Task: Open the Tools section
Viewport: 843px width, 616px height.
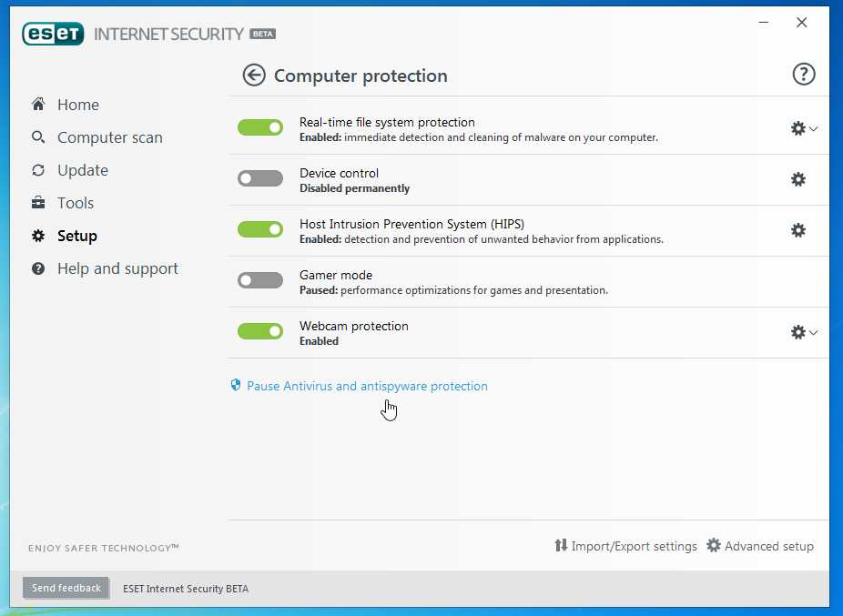Action: click(75, 203)
